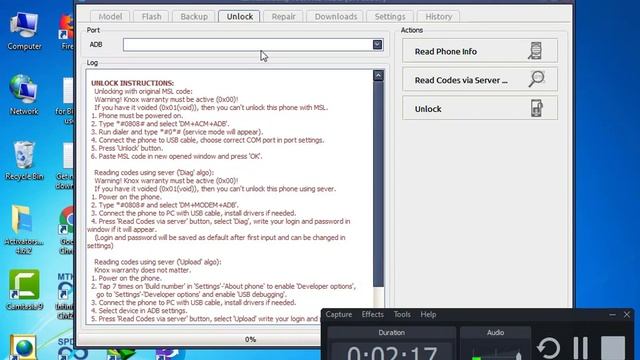Click the recorder restart icon
The image size is (640, 360).
click(x=549, y=349)
